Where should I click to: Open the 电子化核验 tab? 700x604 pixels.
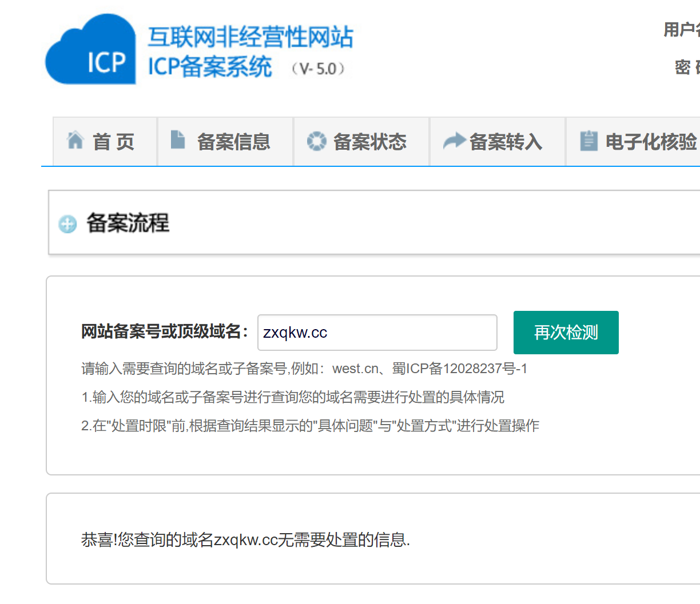click(x=651, y=142)
